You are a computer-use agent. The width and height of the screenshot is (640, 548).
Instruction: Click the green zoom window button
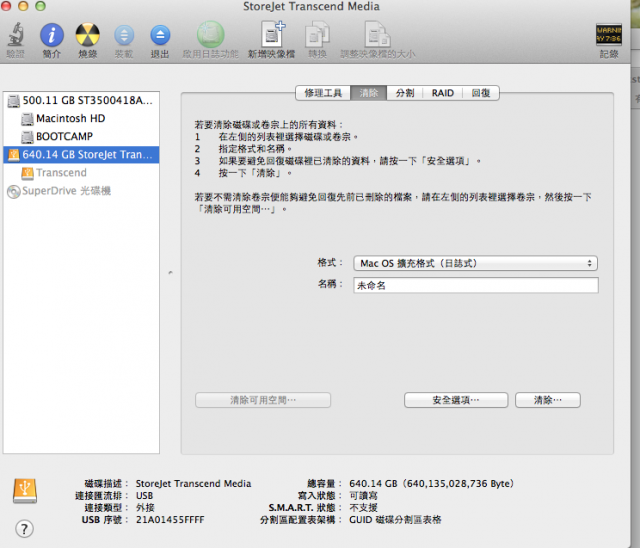point(40,6)
